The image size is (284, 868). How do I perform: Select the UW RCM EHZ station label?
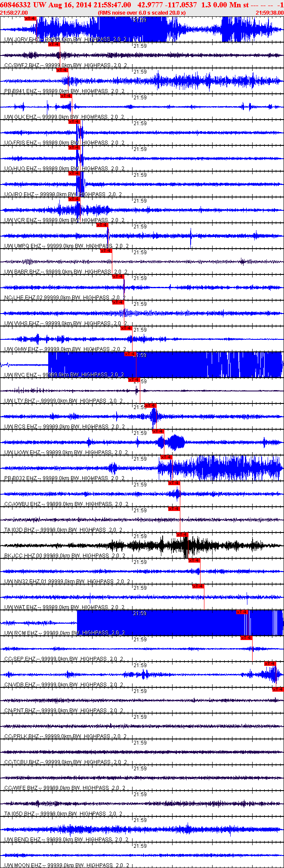65,633
